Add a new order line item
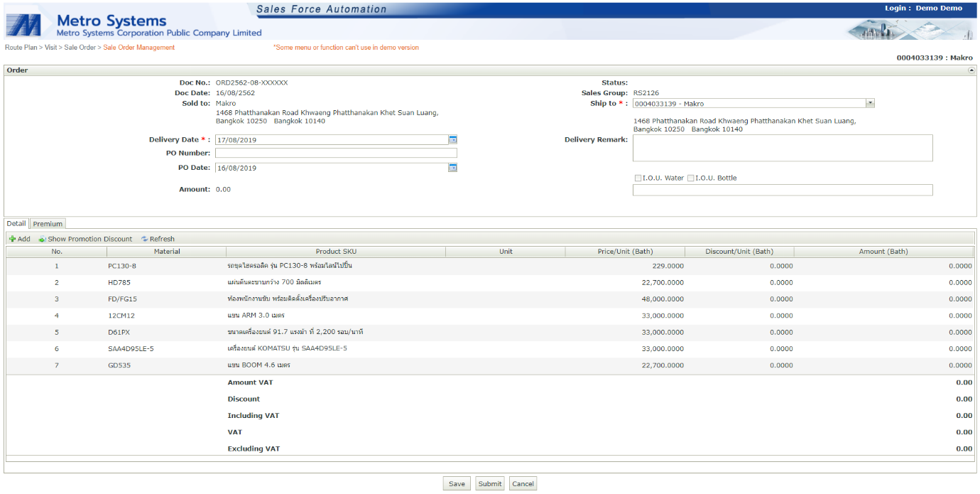The image size is (980, 494). (x=20, y=239)
